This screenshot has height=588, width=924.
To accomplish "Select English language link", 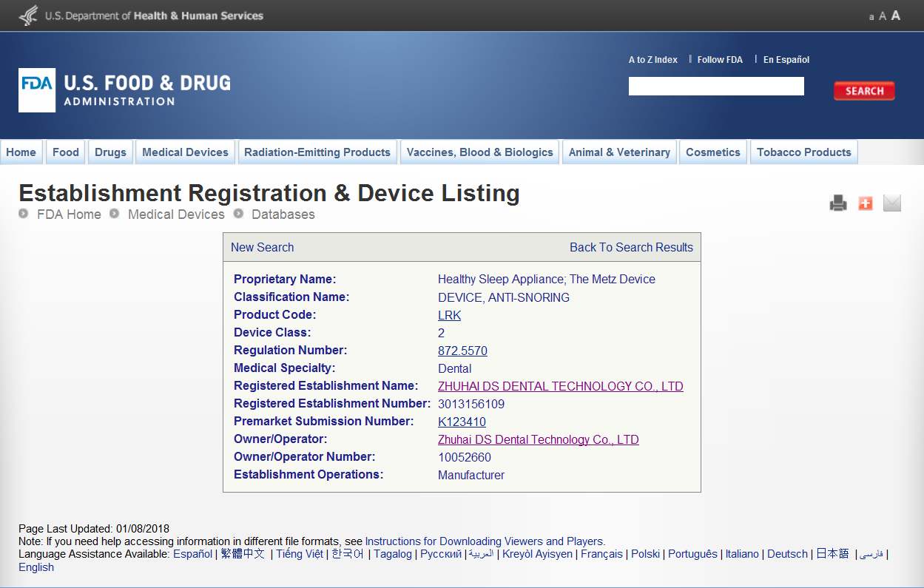I will tap(36, 567).
